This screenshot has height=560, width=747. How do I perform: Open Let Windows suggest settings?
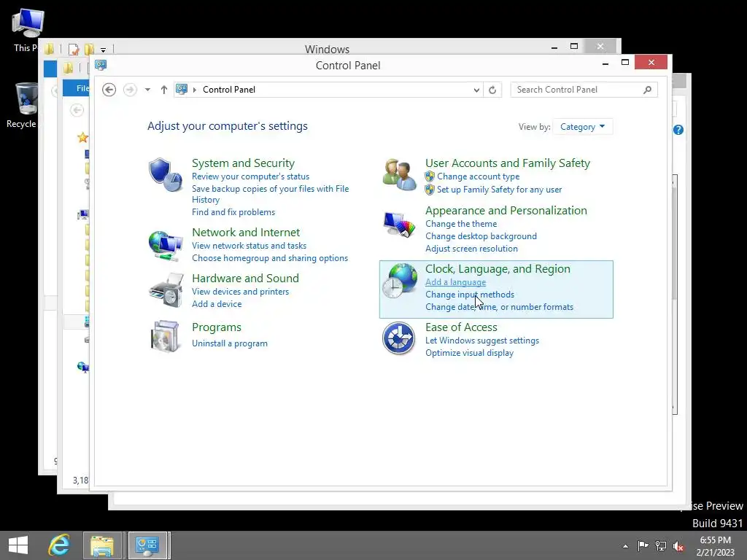click(x=482, y=341)
